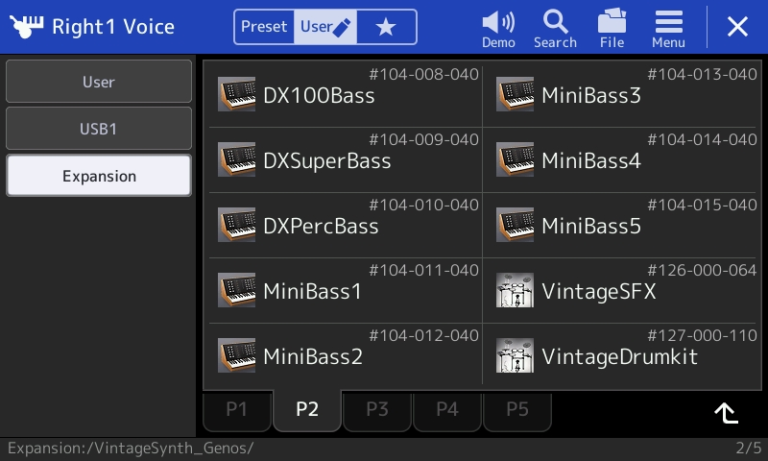Select the MiniBass4 voice name

click(x=591, y=161)
